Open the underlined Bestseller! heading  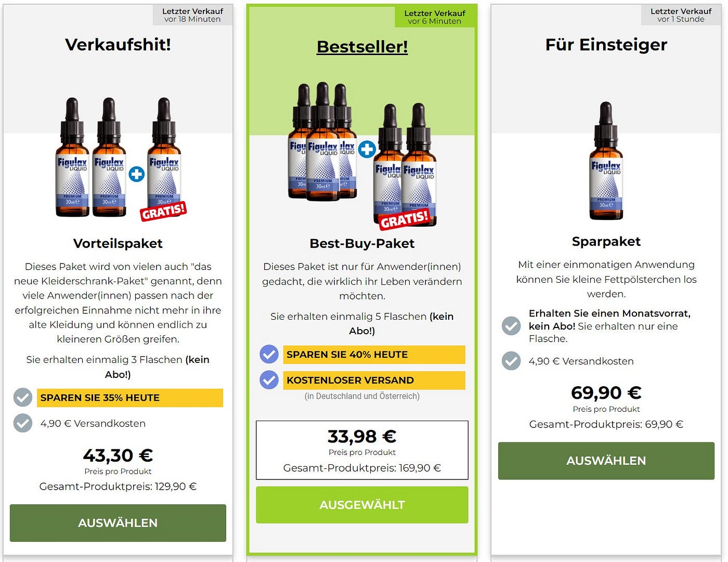click(x=362, y=47)
